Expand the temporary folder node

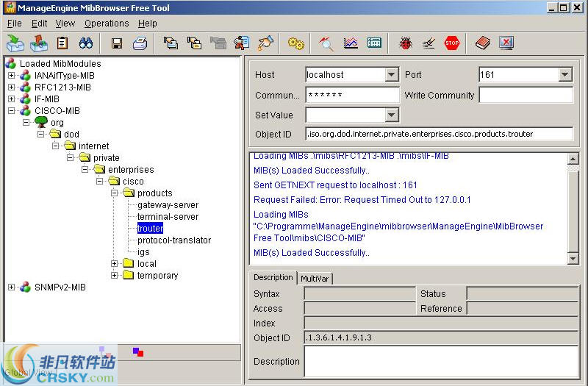[115, 275]
